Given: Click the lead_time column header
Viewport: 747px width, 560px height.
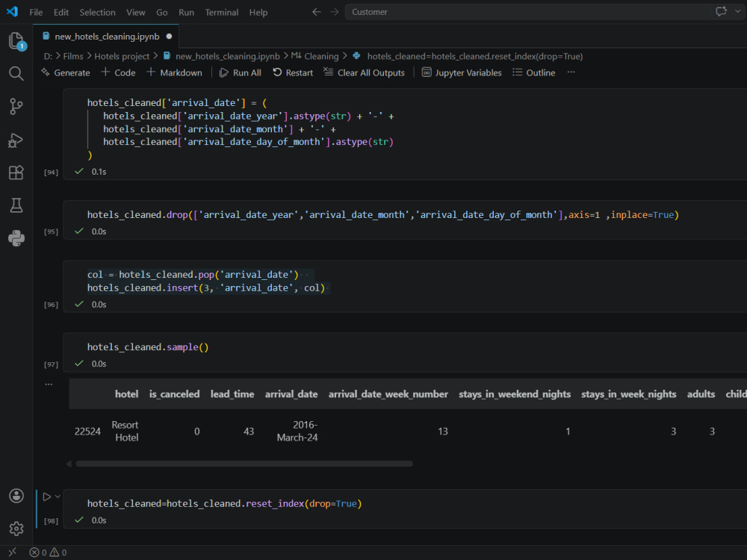Looking at the screenshot, I should [232, 394].
